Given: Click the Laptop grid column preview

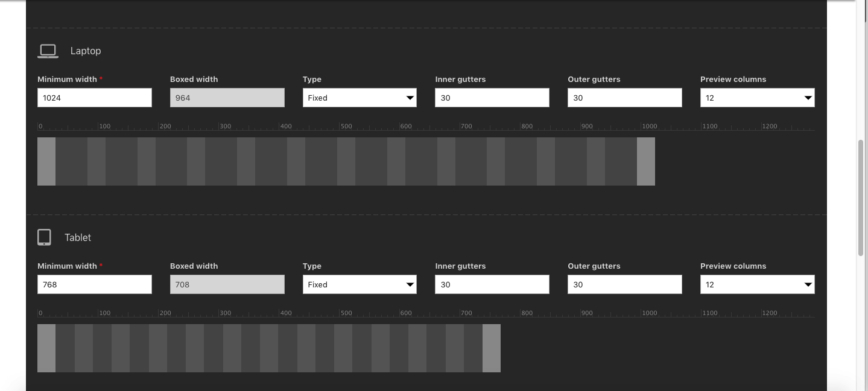Looking at the screenshot, I should pyautogui.click(x=346, y=161).
